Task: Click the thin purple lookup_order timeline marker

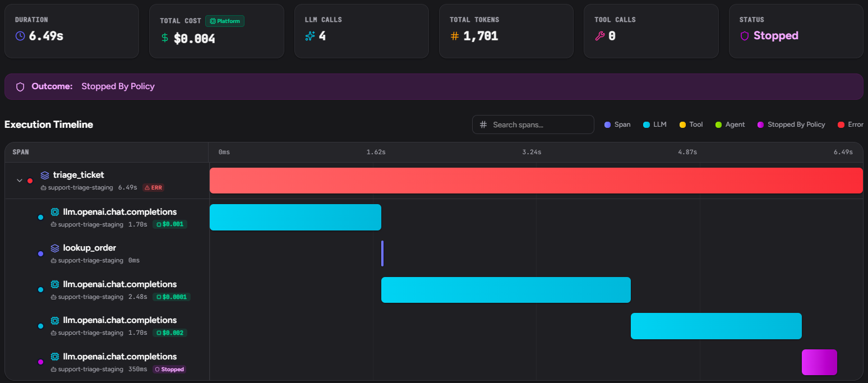Action: [382, 253]
